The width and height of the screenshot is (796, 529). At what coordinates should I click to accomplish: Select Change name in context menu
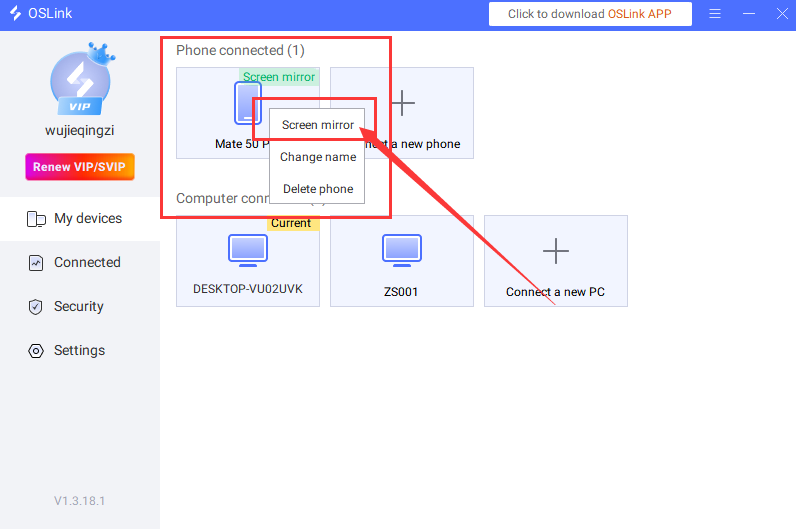coord(318,157)
